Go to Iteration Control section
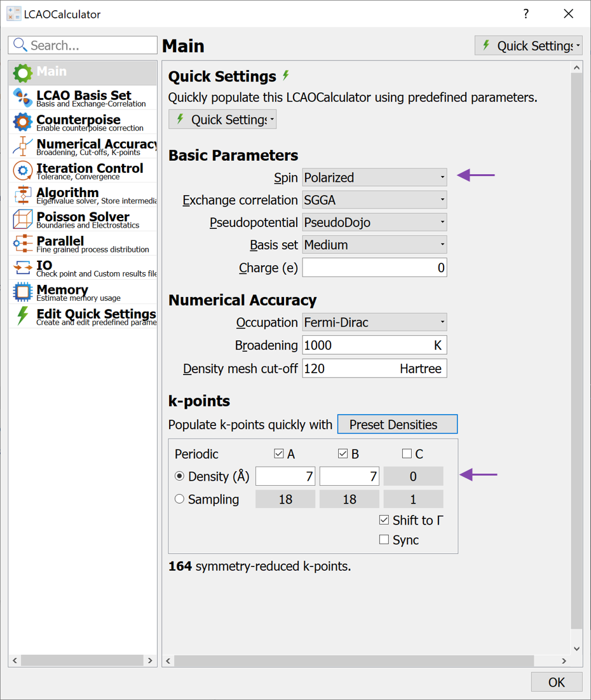The width and height of the screenshot is (591, 700). 83,170
